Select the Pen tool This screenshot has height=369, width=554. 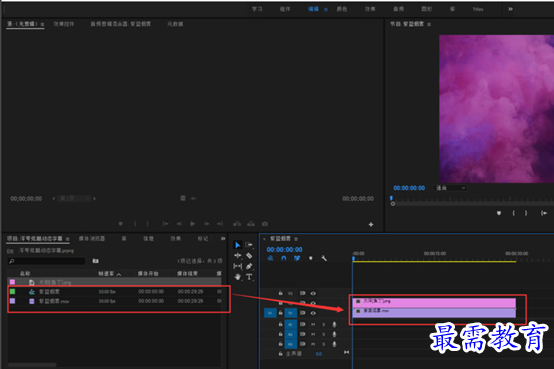point(249,266)
